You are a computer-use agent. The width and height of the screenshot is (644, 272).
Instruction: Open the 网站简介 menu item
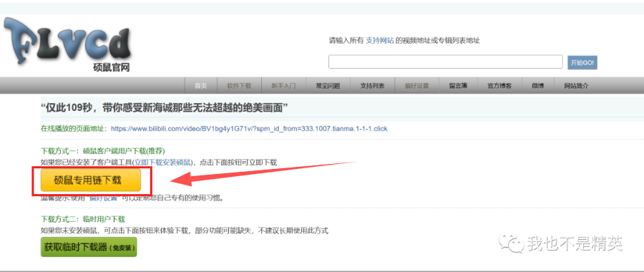[576, 86]
